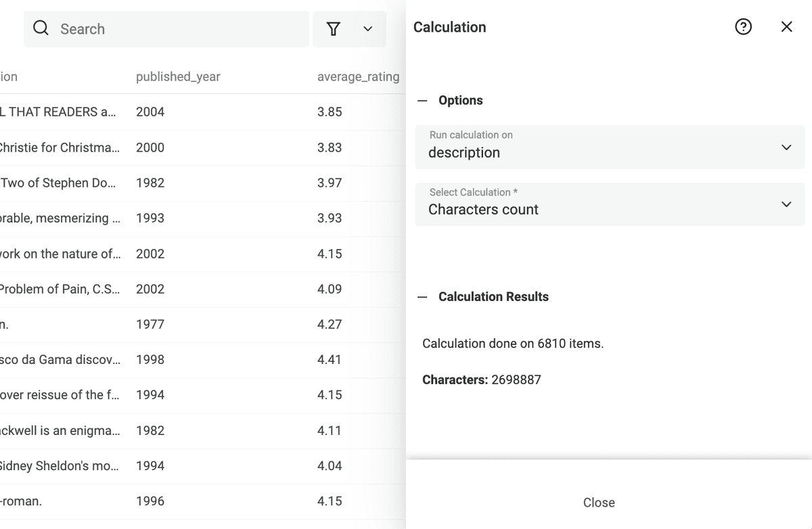Click description cell 'Problem of Pain, C.S...'

click(60, 289)
